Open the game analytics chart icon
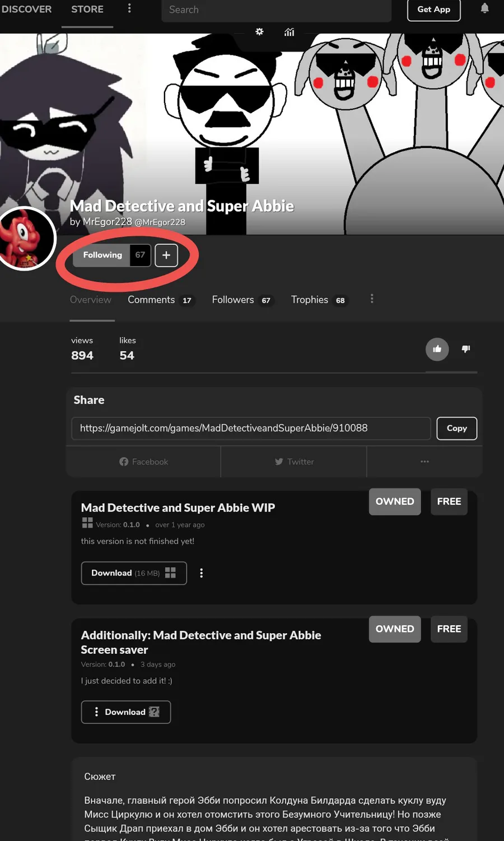Viewport: 504px width, 841px height. 289,32
